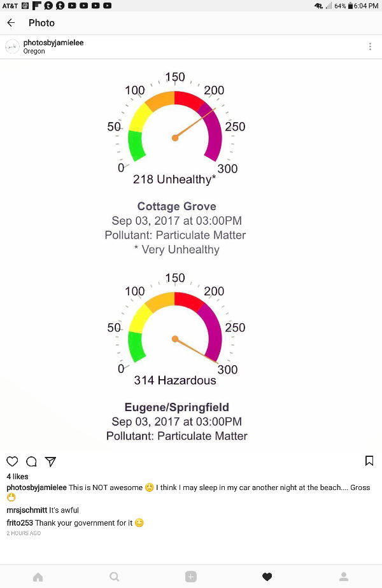Image resolution: width=382 pixels, height=588 pixels.
Task: Like the post with heart icon
Action: pyautogui.click(x=11, y=461)
